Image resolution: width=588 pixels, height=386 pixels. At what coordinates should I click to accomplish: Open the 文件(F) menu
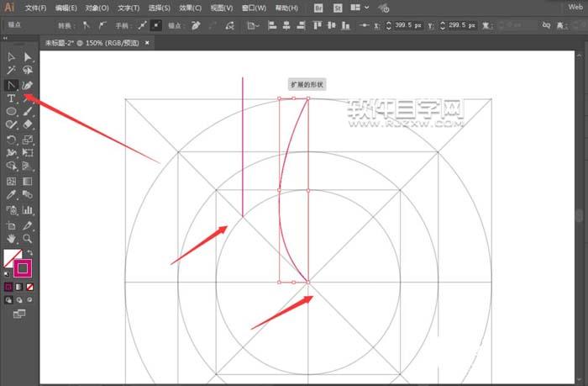(35, 8)
